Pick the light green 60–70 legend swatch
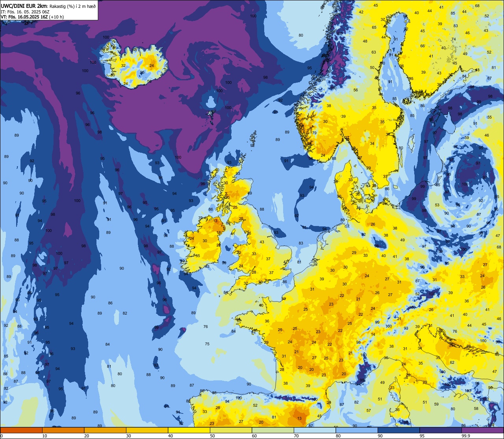Viewport: 504px width, 439px height. click(x=273, y=430)
